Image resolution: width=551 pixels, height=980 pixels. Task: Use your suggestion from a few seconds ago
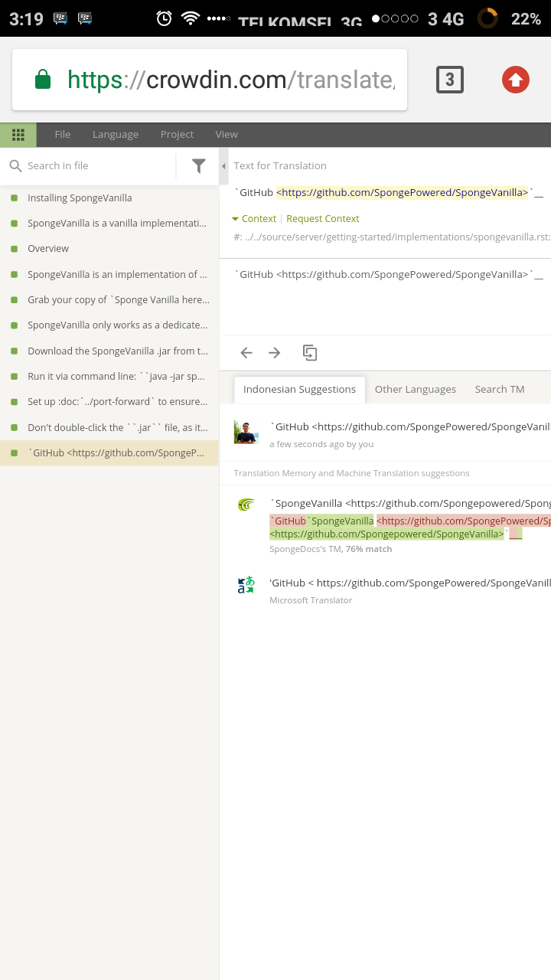410,426
